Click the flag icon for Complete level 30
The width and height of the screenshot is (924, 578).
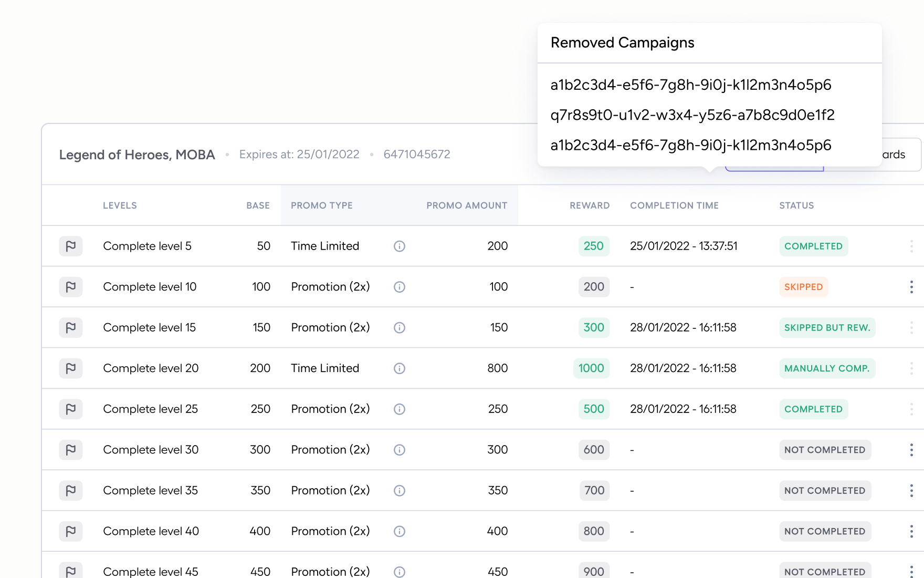(71, 450)
